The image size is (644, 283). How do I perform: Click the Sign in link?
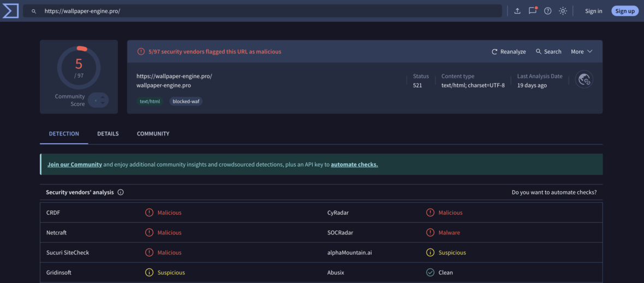click(593, 11)
